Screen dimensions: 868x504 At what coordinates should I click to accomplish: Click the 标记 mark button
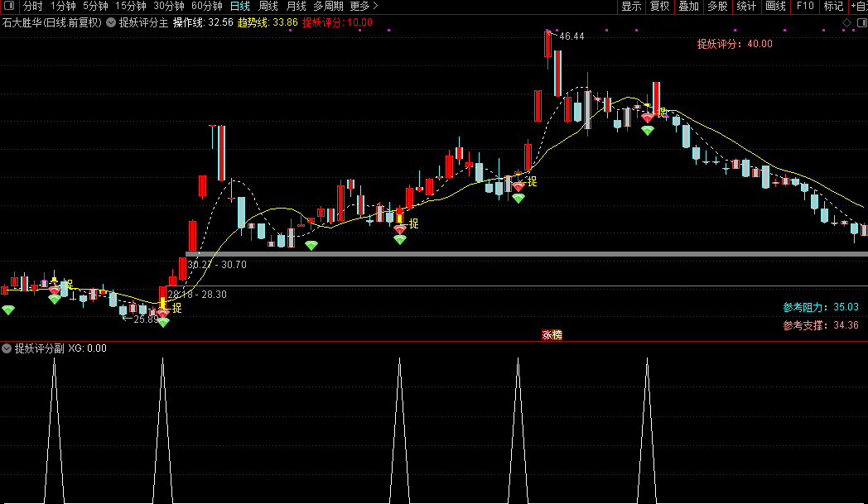tap(833, 6)
